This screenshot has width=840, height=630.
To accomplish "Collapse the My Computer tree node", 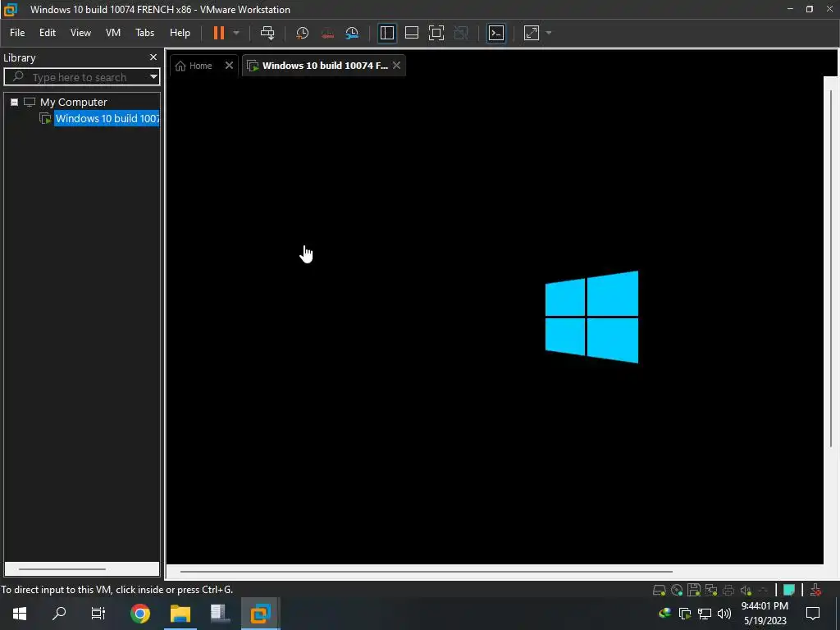I will pos(15,102).
